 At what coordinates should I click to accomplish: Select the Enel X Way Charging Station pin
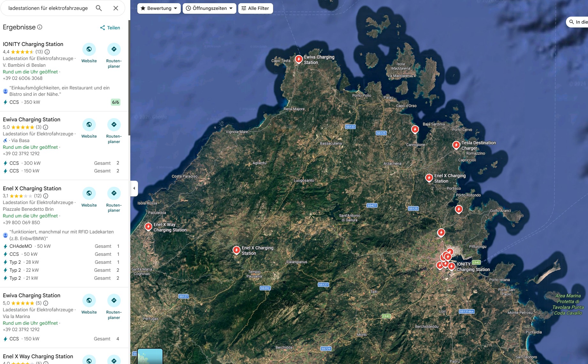[148, 226]
